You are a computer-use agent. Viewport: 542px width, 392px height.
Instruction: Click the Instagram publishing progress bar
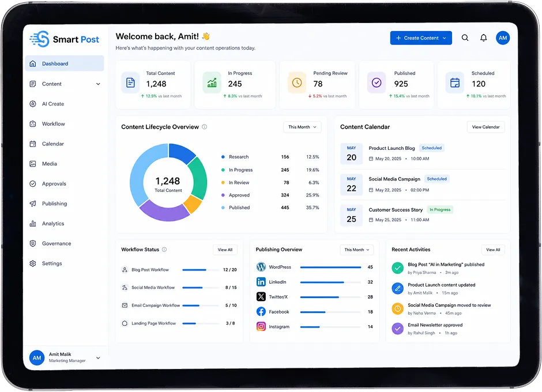pos(330,327)
